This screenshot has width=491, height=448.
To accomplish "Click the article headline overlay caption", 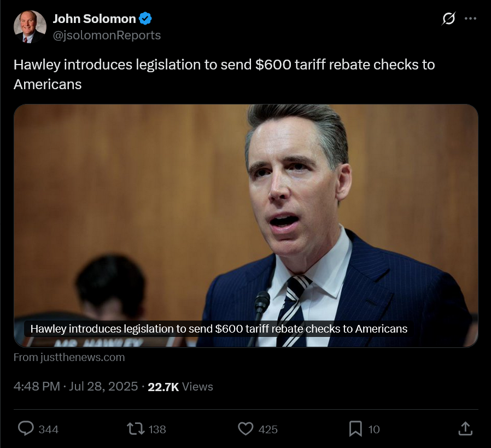I will pyautogui.click(x=219, y=329).
